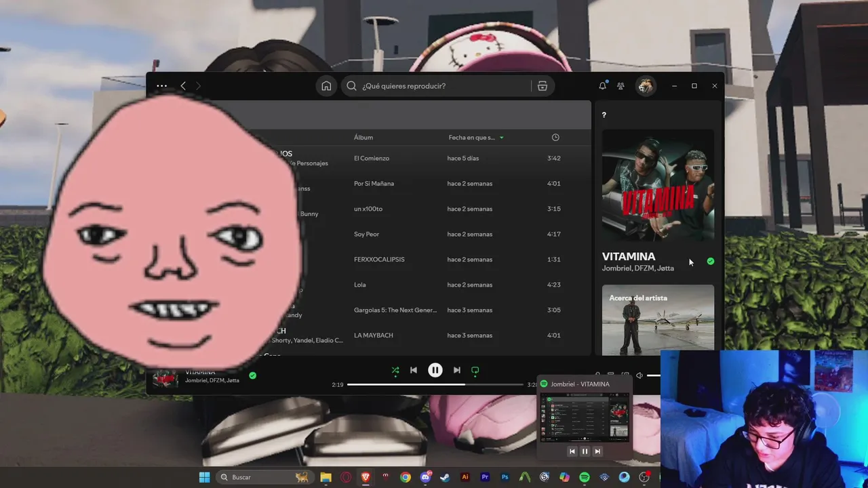Open the album 'FERXXOCALIPSIS'
This screenshot has height=488, width=868.
(x=379, y=260)
